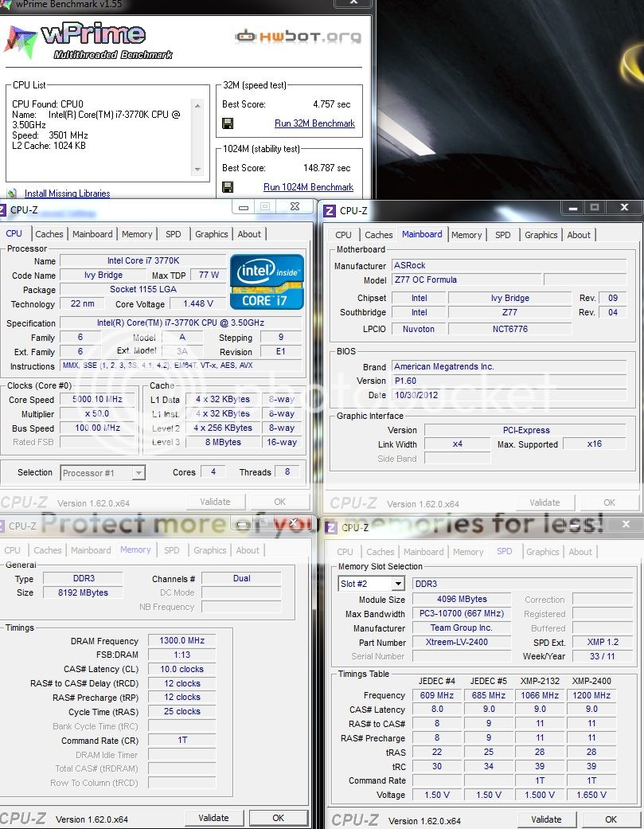The width and height of the screenshot is (644, 829).
Task: Select the About tab in the SPD window
Action: pyautogui.click(x=580, y=552)
